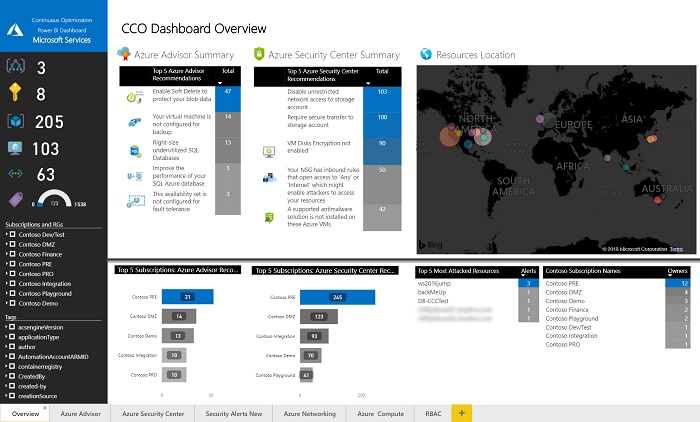Sort by Security Center Total column arrow

(x=368, y=83)
